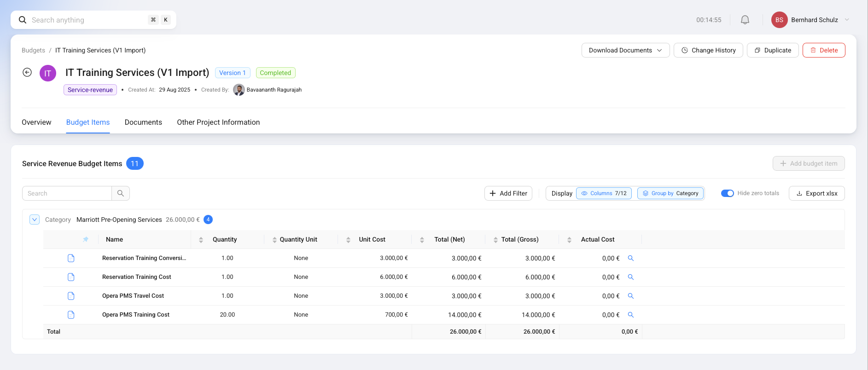
Task: Collapse the Marriott Pre-Opening Services category
Action: tap(35, 220)
